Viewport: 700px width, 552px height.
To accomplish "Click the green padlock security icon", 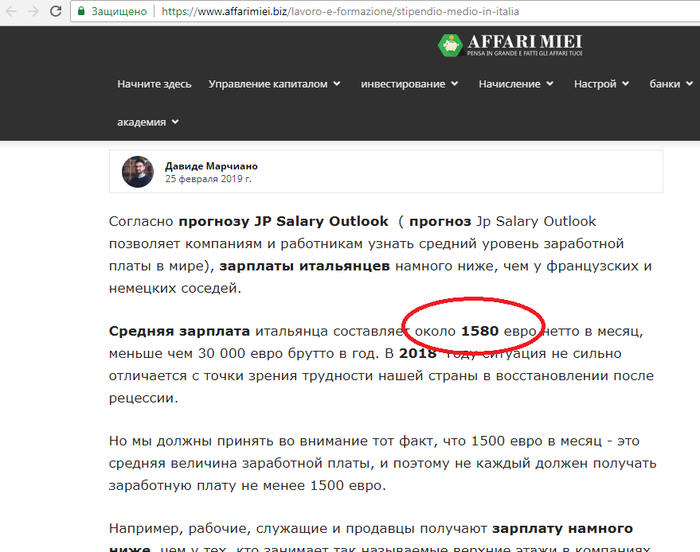I will coord(81,12).
